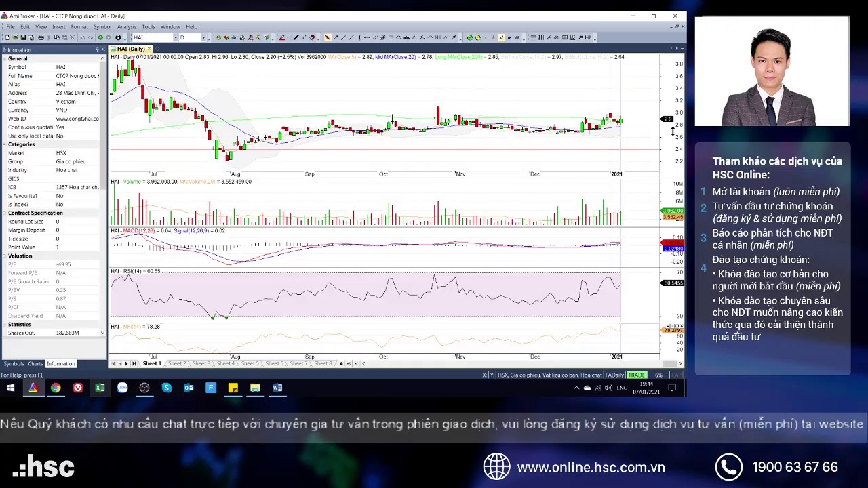Image resolution: width=868 pixels, height=488 pixels.
Task: Open the 'D' interval dropdown
Action: point(203,37)
